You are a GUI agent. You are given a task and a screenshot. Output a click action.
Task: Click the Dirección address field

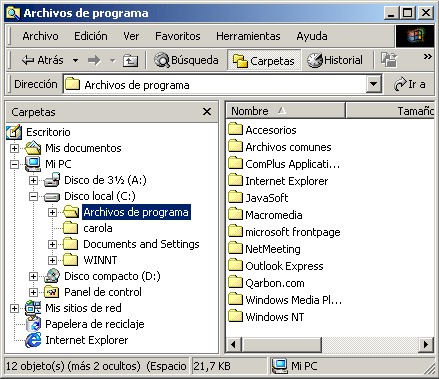[x=215, y=85]
